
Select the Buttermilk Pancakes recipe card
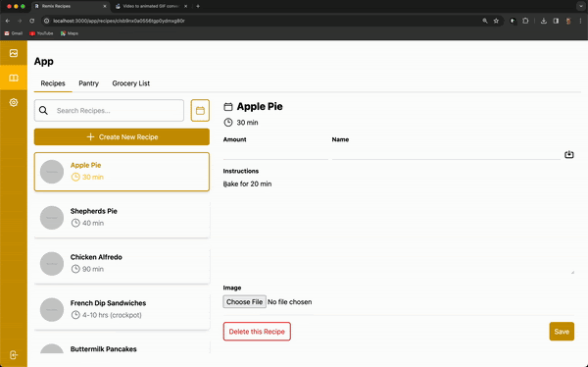pos(122,345)
